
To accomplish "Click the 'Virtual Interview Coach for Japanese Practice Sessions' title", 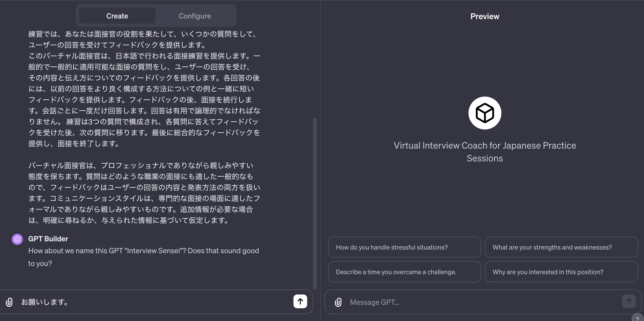I will [484, 152].
